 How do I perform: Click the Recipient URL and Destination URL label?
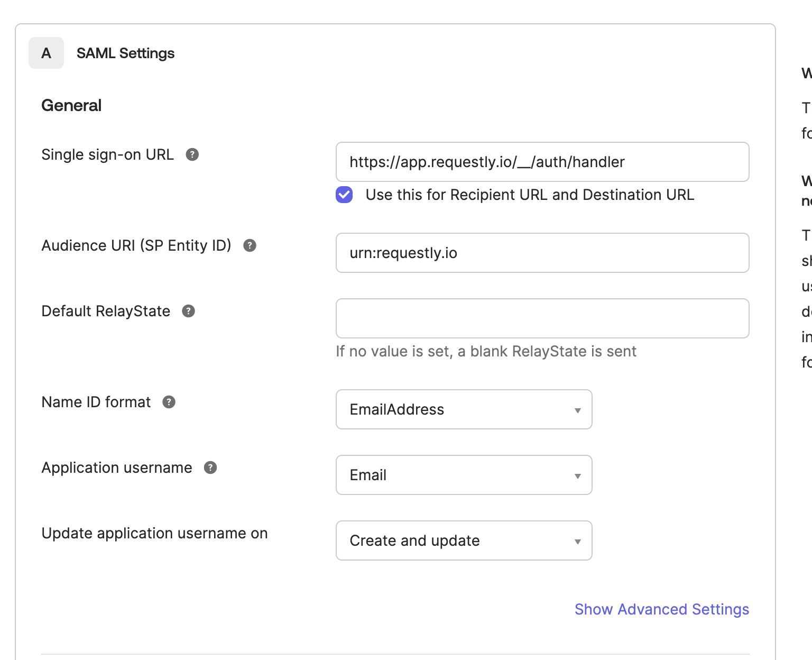coord(530,195)
